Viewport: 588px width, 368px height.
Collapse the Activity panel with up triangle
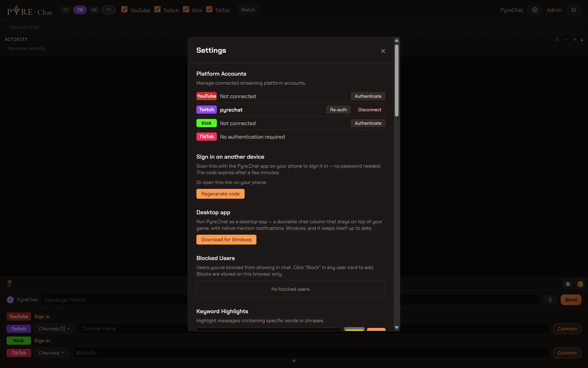pyautogui.click(x=582, y=40)
